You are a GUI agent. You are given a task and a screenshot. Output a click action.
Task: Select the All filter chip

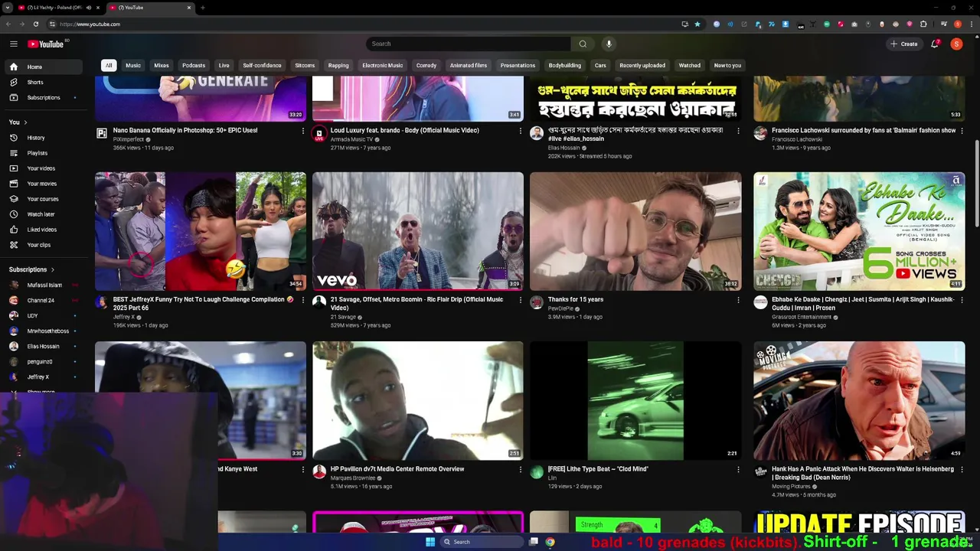click(x=109, y=65)
